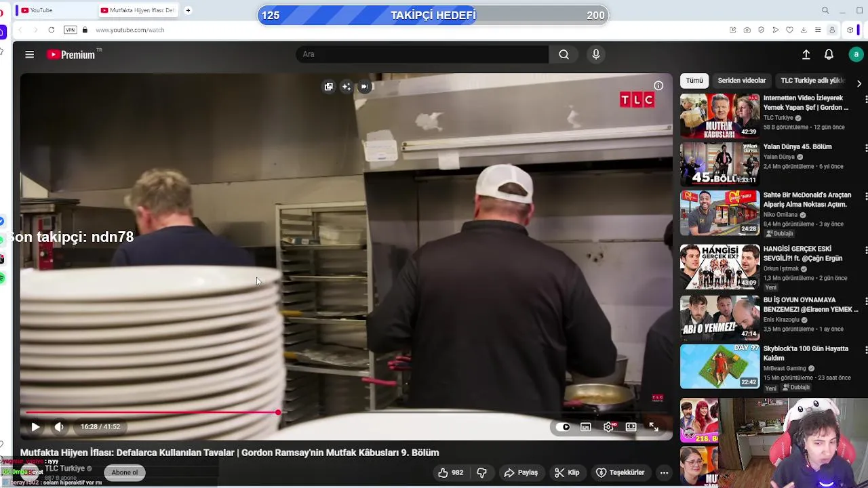
Task: Play the paused video
Action: (x=35, y=426)
